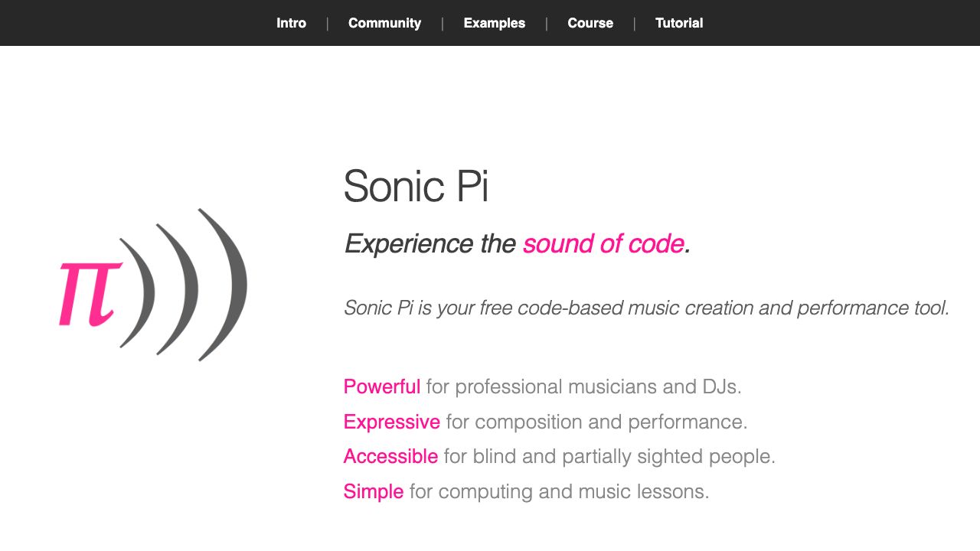Click the separator between Intro and Community
The width and height of the screenshot is (980, 551).
coord(328,23)
